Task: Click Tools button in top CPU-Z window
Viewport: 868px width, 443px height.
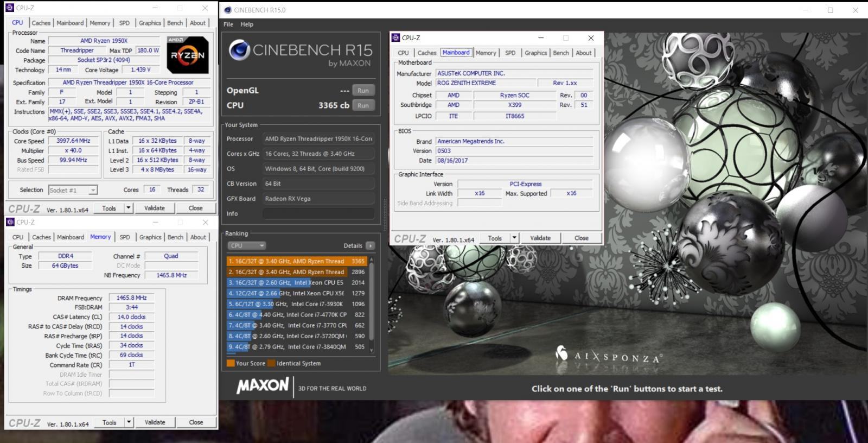Action: tap(109, 208)
